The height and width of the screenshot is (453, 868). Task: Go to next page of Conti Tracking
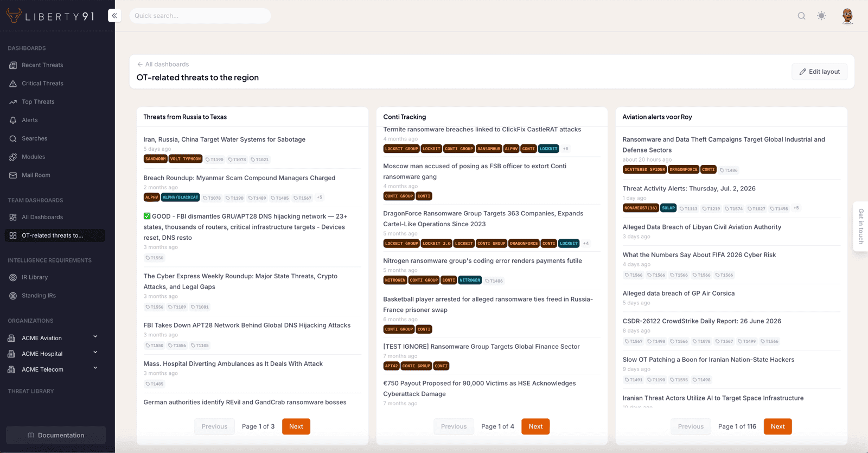click(535, 426)
